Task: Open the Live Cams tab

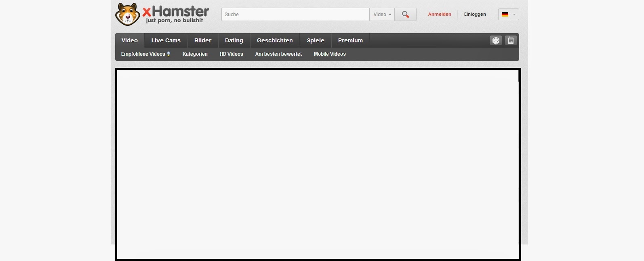Action: tap(166, 40)
